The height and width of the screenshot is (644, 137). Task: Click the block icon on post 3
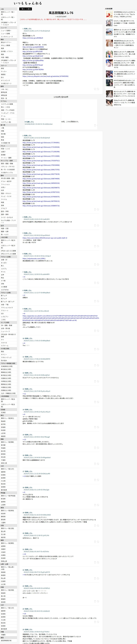point(98,226)
